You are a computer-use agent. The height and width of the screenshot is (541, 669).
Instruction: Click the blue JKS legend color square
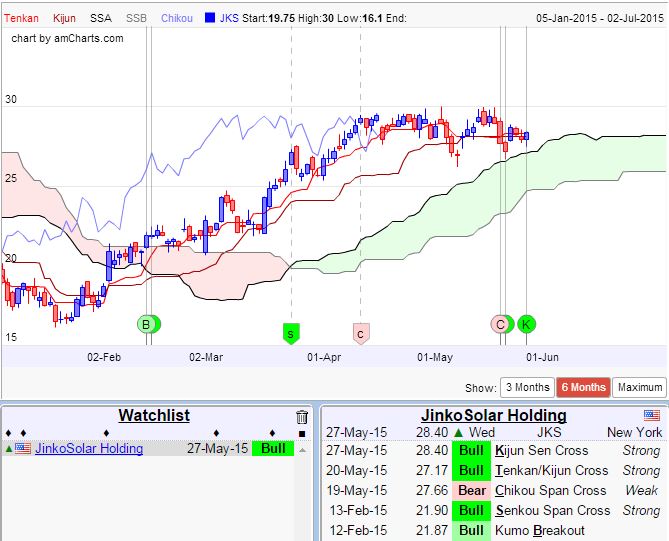pos(210,18)
